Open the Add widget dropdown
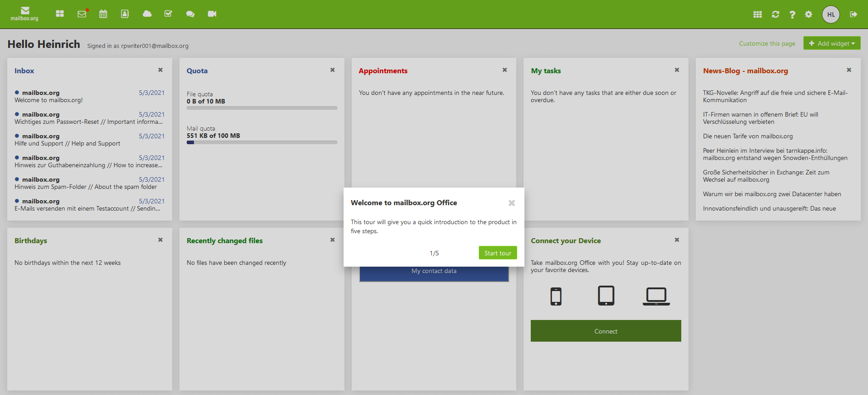This screenshot has height=395, width=868. 832,43
